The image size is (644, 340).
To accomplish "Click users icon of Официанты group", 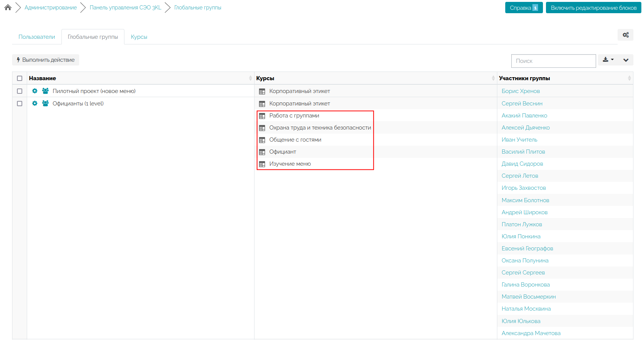I will [x=45, y=104].
